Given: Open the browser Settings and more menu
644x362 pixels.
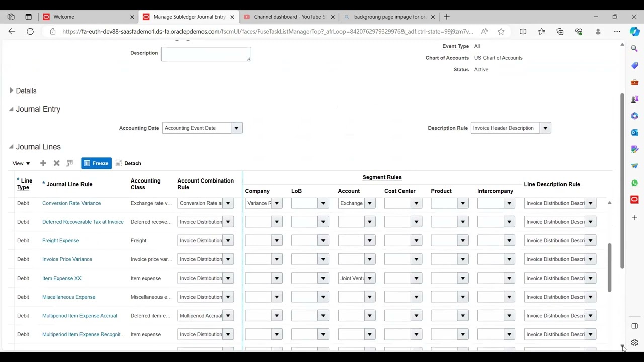Looking at the screenshot, I should [617, 32].
